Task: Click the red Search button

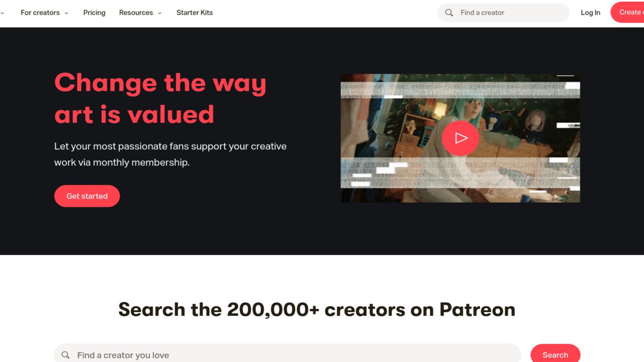Action: [x=555, y=354]
